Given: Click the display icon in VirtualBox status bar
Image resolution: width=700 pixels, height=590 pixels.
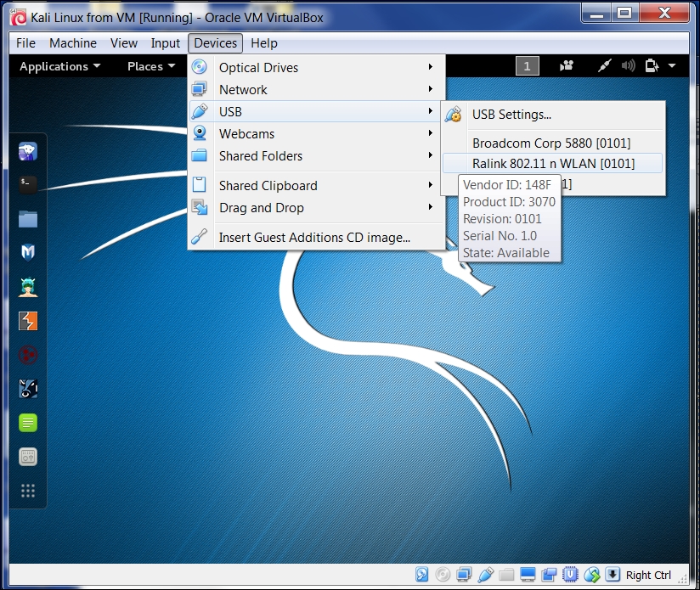Looking at the screenshot, I should pyautogui.click(x=527, y=575).
